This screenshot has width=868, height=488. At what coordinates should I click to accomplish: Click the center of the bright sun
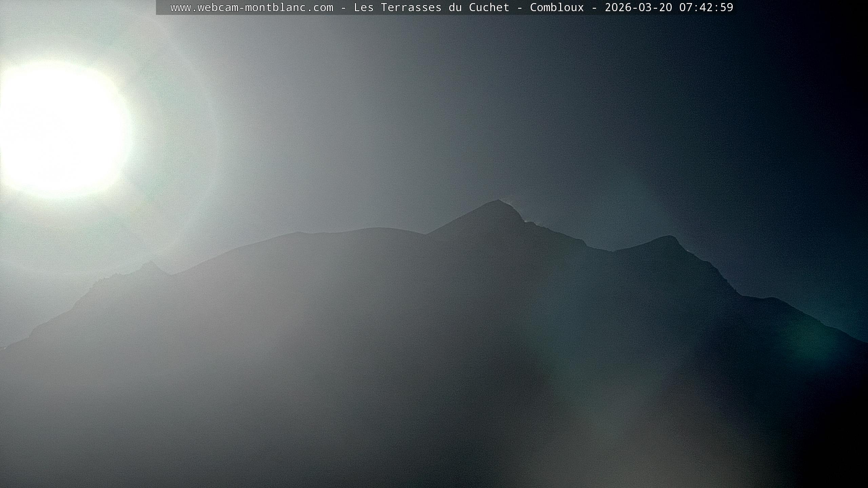pyautogui.click(x=61, y=130)
